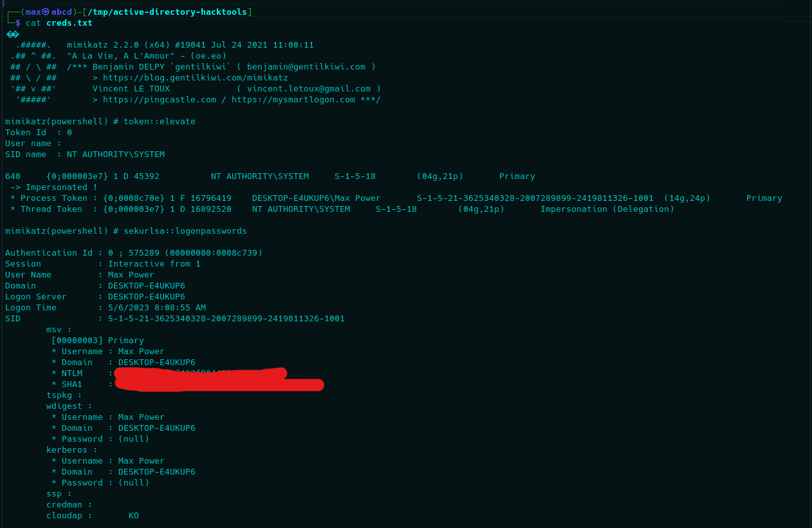
Task: Click 'DESKTOP-E4UKUP6\Max Power' in Process Token line
Action: 317,198
